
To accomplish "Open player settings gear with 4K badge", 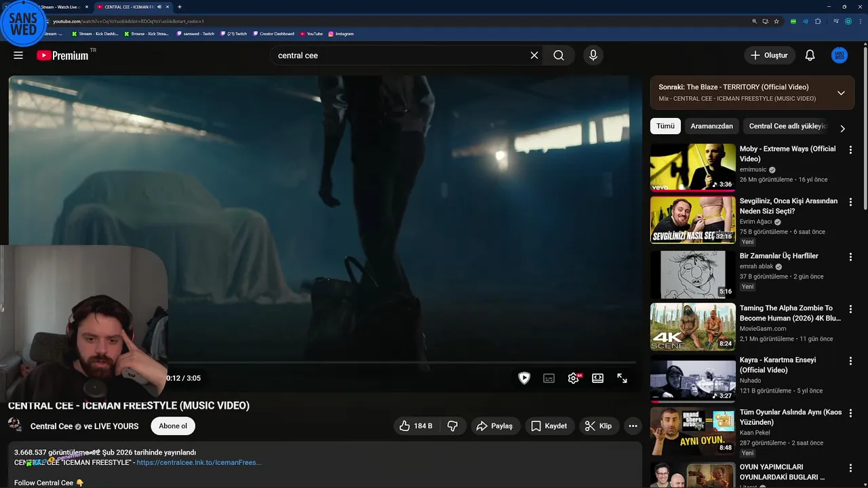I will click(574, 378).
